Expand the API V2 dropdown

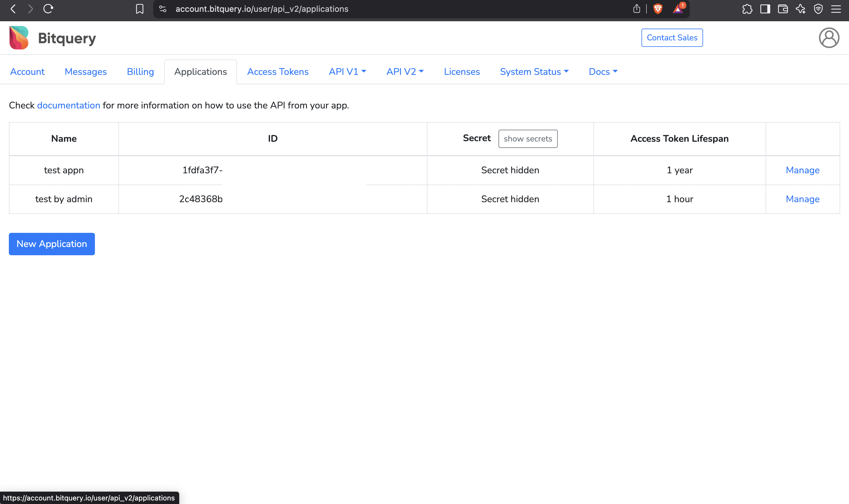405,72
